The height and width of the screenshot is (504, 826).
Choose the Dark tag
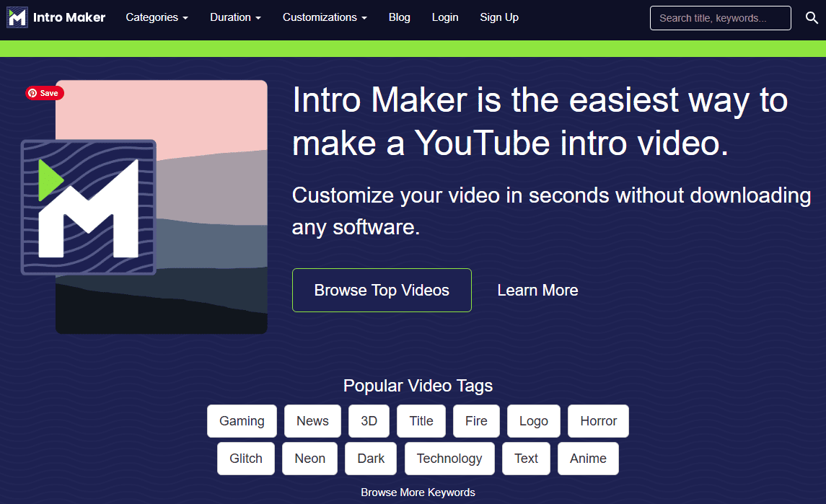click(371, 458)
